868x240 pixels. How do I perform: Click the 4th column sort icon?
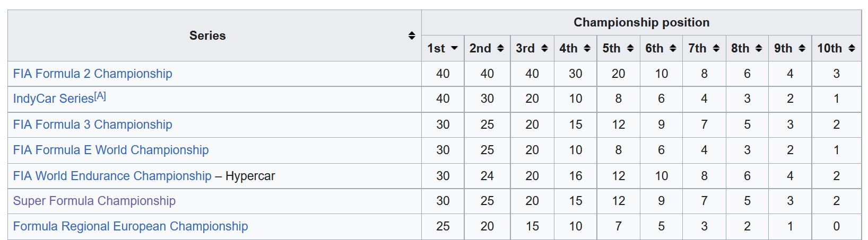point(587,48)
